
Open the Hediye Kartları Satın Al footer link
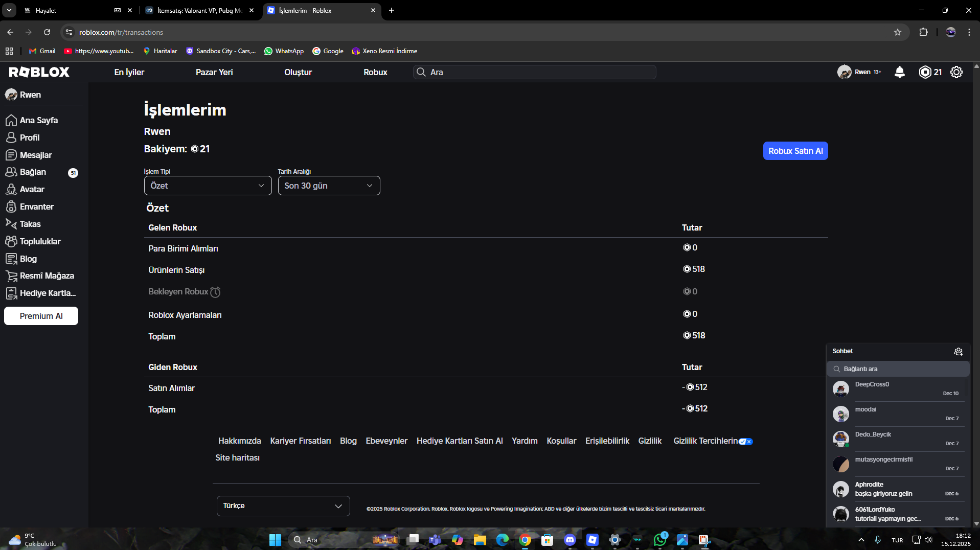pos(460,441)
